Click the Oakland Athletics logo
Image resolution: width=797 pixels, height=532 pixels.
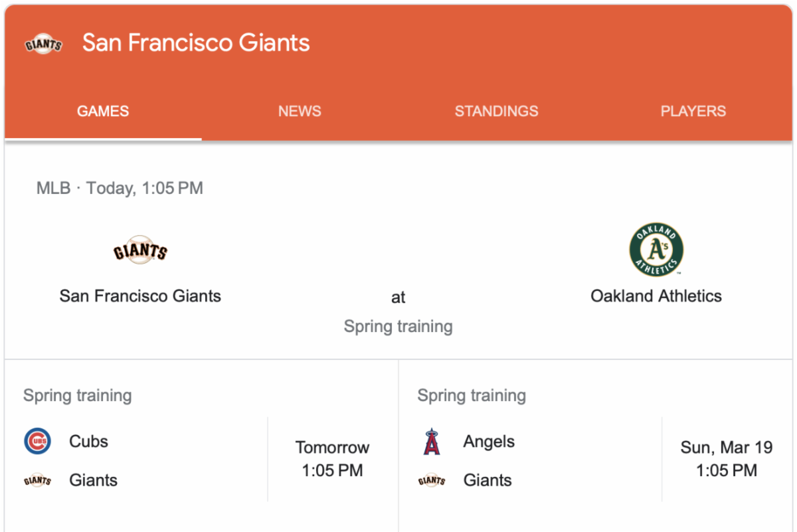[x=656, y=250]
